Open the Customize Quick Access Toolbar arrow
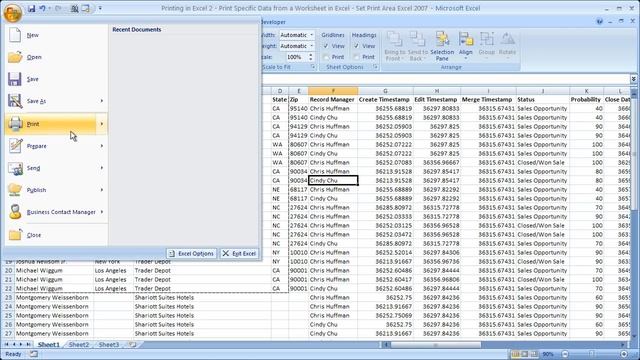Image resolution: width=640 pixels, height=360 pixels. coord(100,8)
